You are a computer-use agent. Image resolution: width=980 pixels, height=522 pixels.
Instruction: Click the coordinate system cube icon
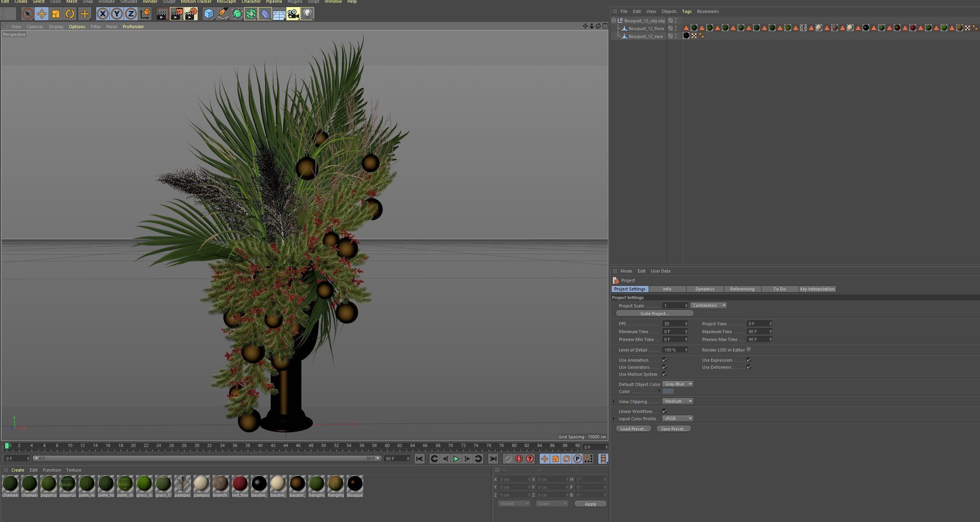coord(145,14)
